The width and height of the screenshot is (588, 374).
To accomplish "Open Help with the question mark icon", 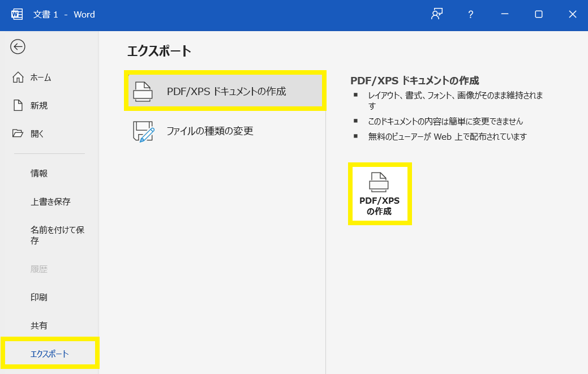I will tap(470, 15).
